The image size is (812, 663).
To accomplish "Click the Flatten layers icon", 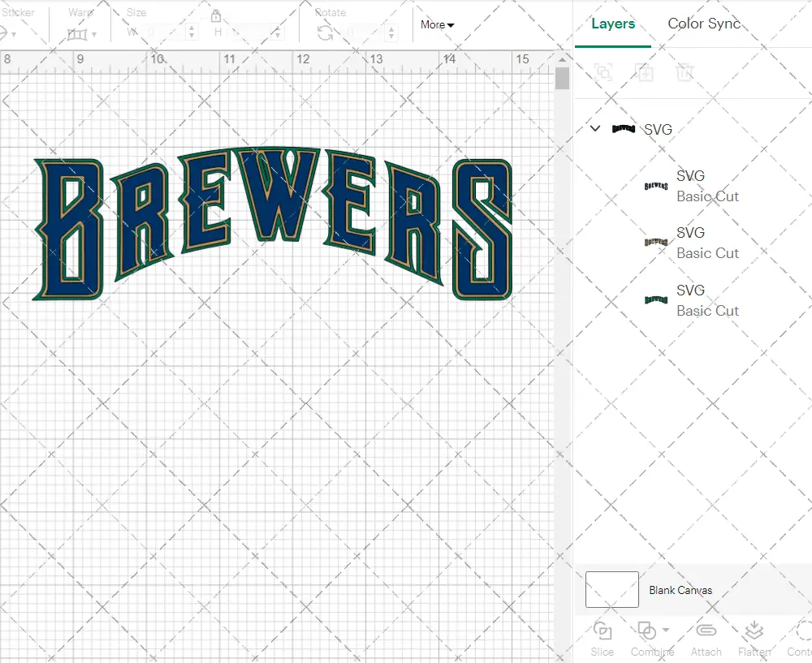I will point(754,631).
